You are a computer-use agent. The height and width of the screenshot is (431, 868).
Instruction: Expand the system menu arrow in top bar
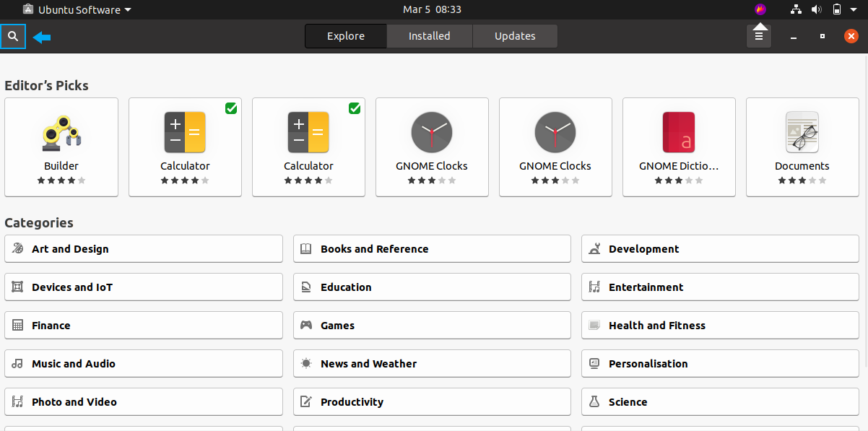pyautogui.click(x=855, y=10)
